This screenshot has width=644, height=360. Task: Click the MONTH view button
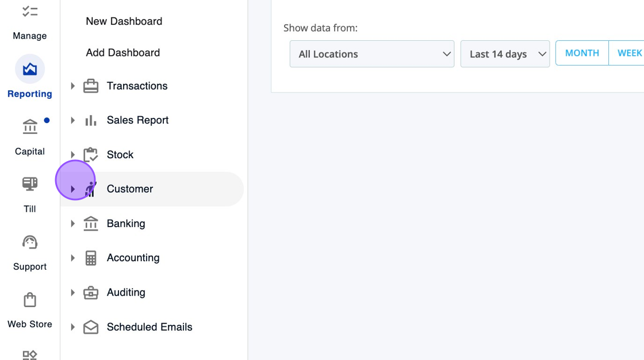point(582,53)
